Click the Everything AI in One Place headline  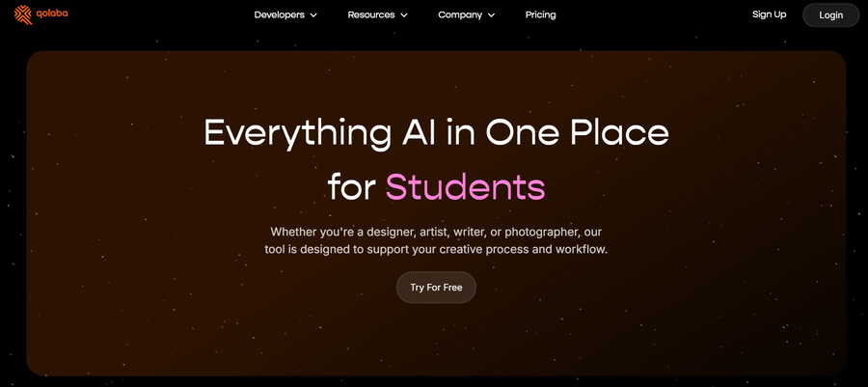point(436,133)
